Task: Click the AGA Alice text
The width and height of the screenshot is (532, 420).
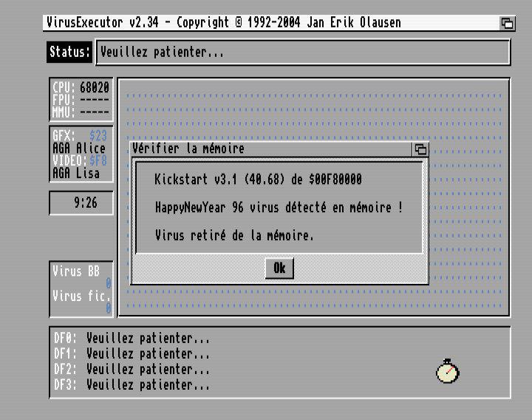Action: [x=79, y=148]
